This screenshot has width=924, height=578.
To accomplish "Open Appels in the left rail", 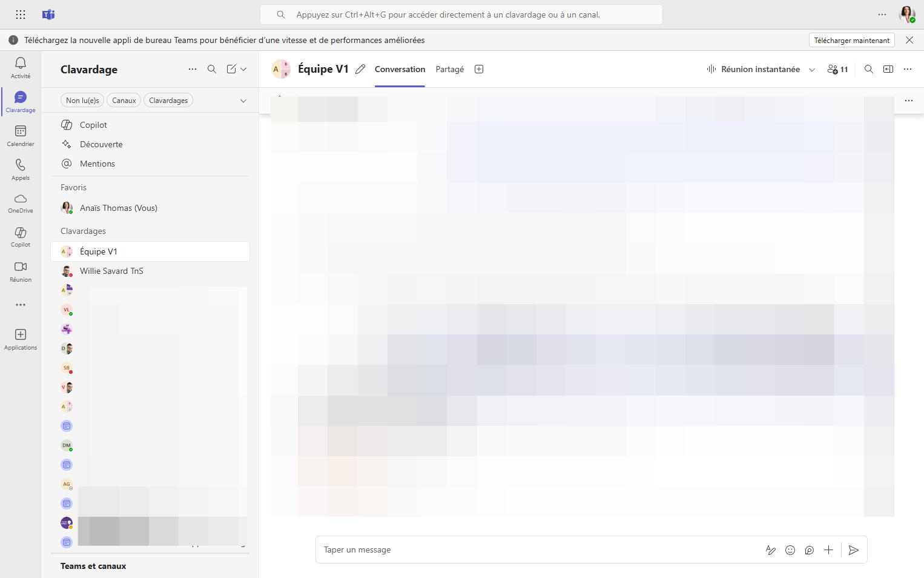I will [x=21, y=170].
